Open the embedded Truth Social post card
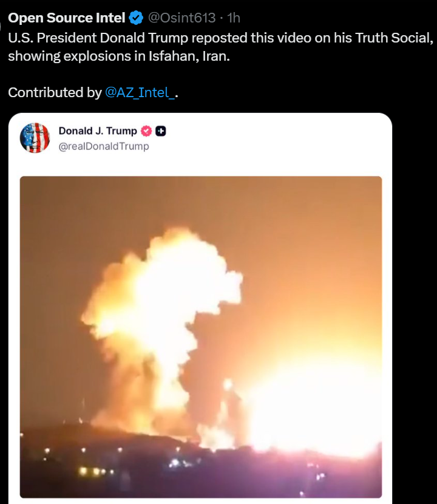 pyautogui.click(x=200, y=308)
